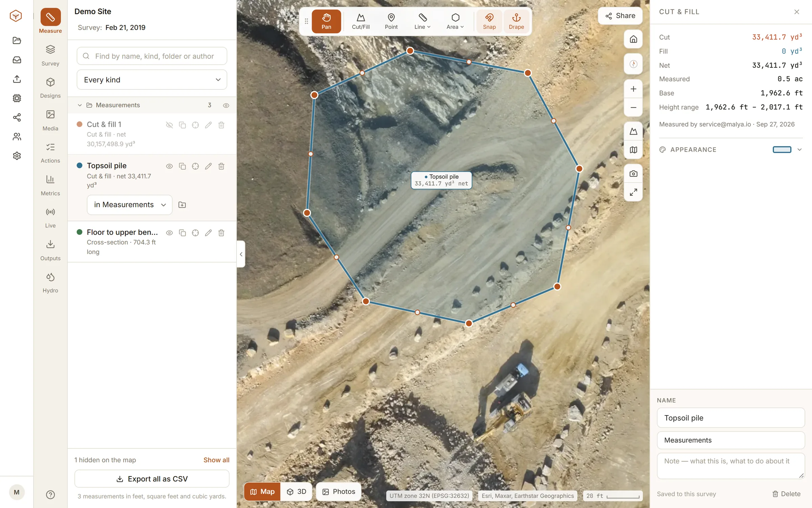Locate Floor to upper bench on map
This screenshot has height=508, width=812.
(x=195, y=233)
